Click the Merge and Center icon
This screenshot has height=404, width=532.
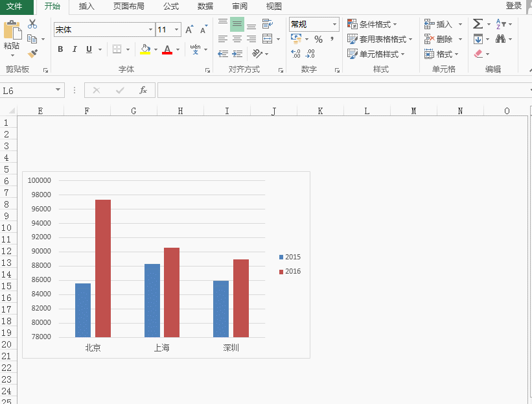click(267, 39)
